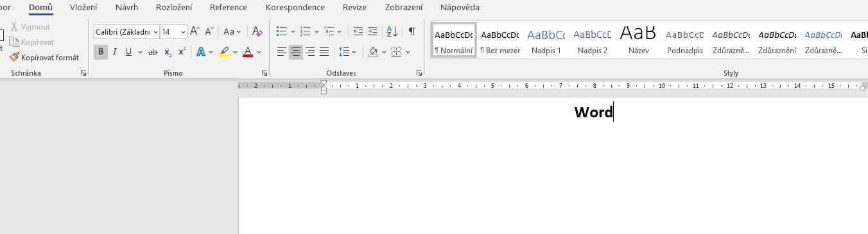Viewport: 868px width, 234px height.
Task: Toggle Underline formatting
Action: coord(128,52)
